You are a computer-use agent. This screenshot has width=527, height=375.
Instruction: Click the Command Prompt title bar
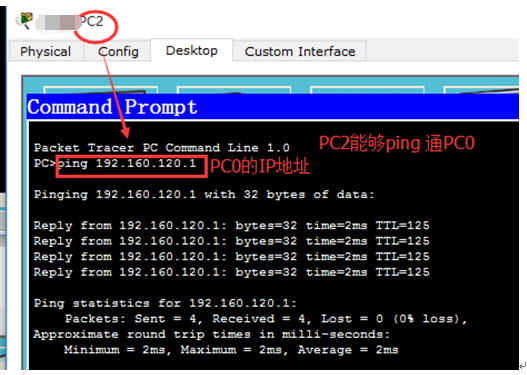273,107
